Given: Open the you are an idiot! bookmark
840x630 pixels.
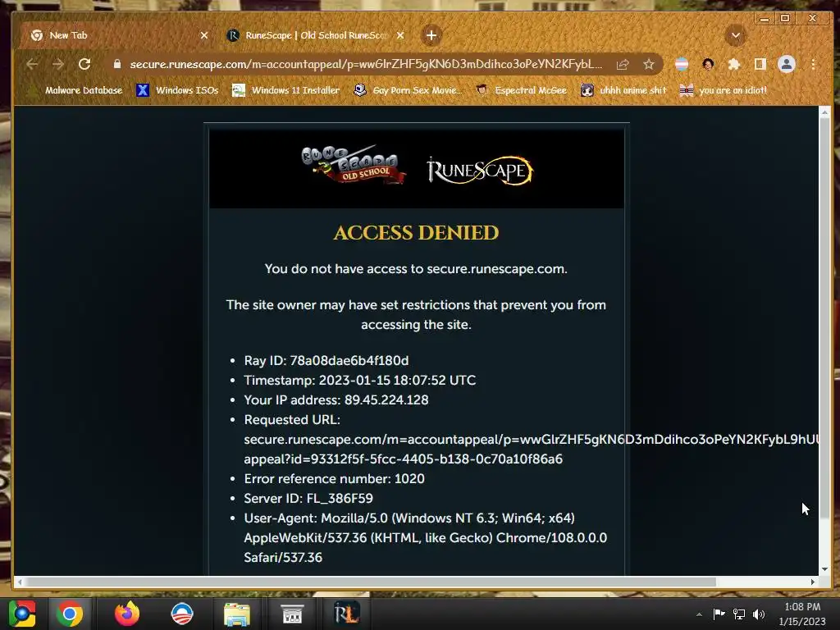Looking at the screenshot, I should 723,90.
